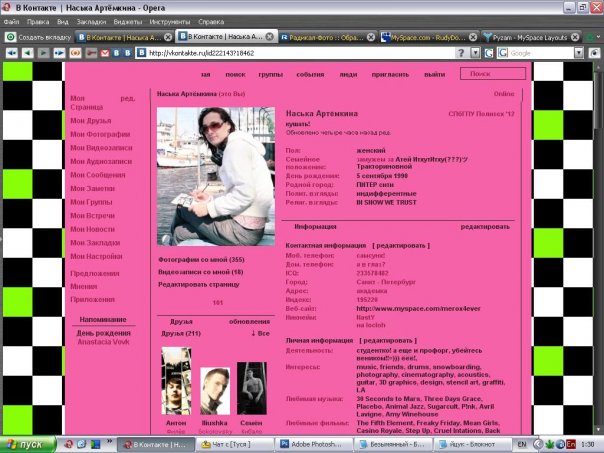The width and height of the screenshot is (604, 453).
Task: Open the Google search engine dropdown
Action: pyautogui.click(x=579, y=53)
